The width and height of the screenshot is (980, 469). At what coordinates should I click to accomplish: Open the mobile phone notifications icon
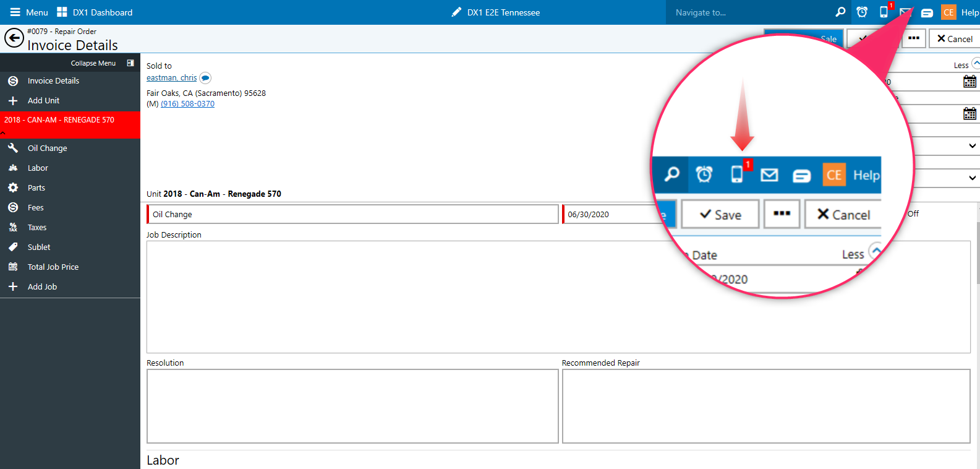pyautogui.click(x=884, y=12)
